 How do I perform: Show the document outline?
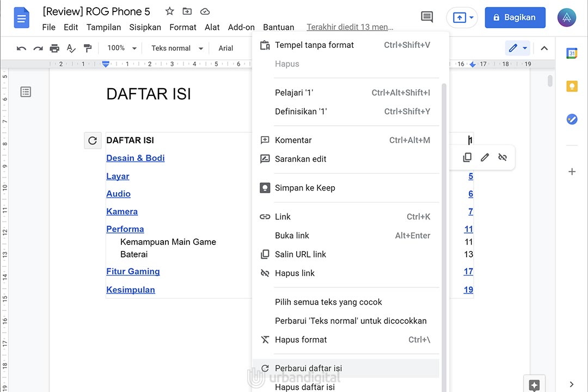point(26,92)
